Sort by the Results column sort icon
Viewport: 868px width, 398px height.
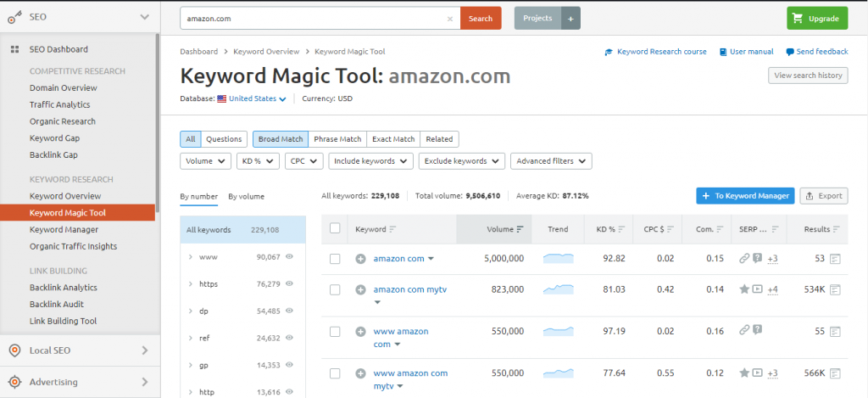click(836, 229)
